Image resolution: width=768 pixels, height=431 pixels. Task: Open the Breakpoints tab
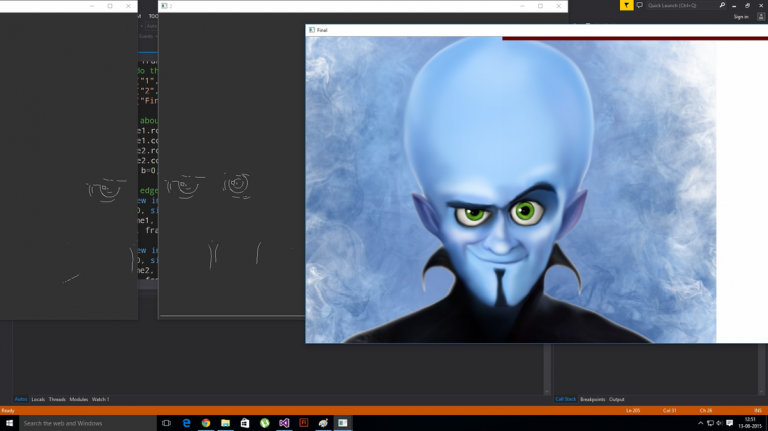(593, 399)
